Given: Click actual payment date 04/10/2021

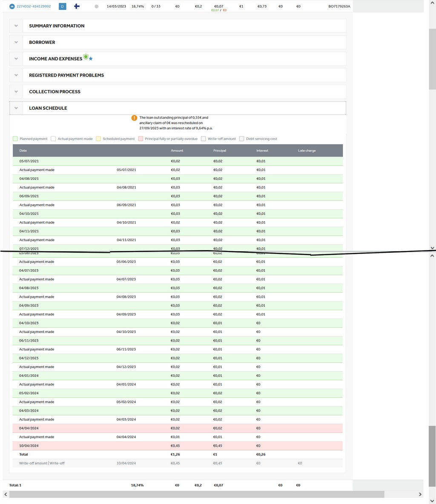Looking at the screenshot, I should click(126, 222).
